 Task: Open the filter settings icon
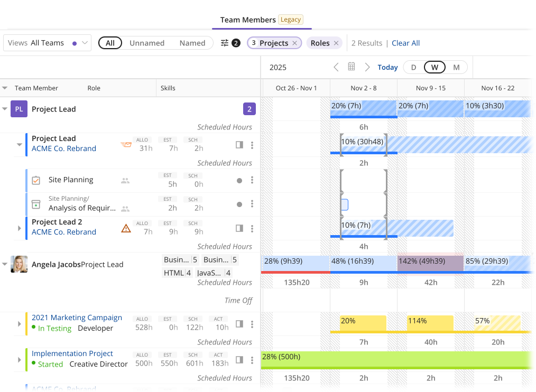tap(225, 43)
